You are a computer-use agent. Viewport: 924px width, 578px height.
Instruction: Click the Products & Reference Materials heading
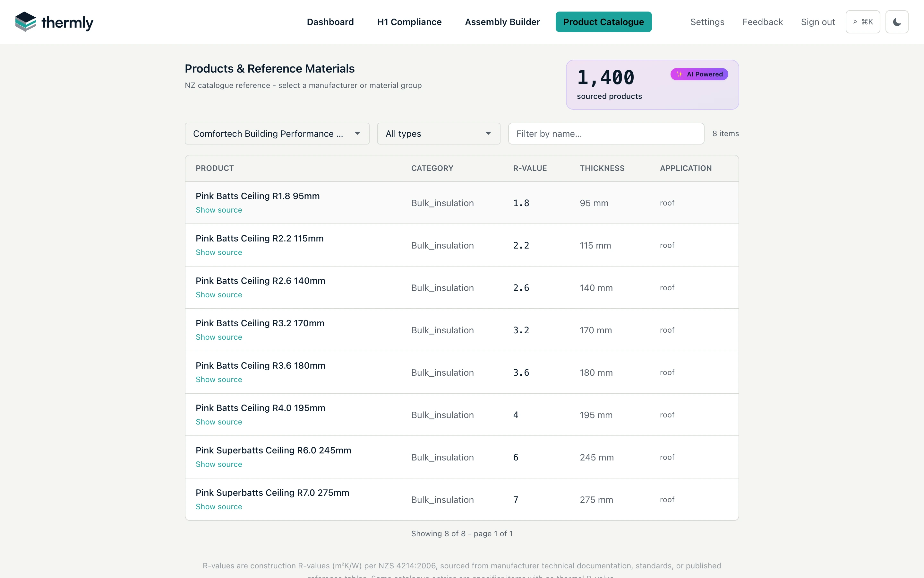click(269, 68)
